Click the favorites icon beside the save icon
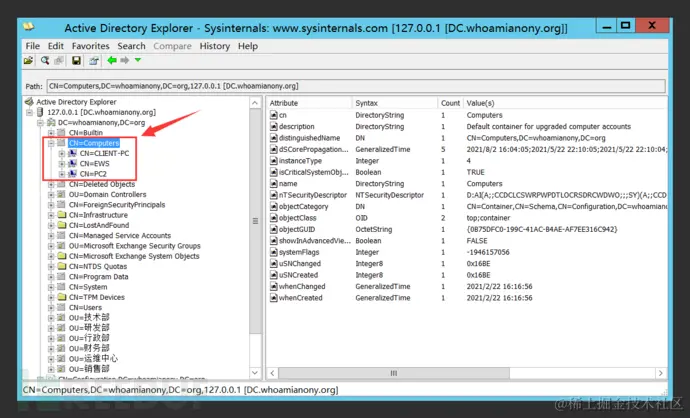This screenshot has width=690, height=418. pyautogui.click(x=93, y=60)
